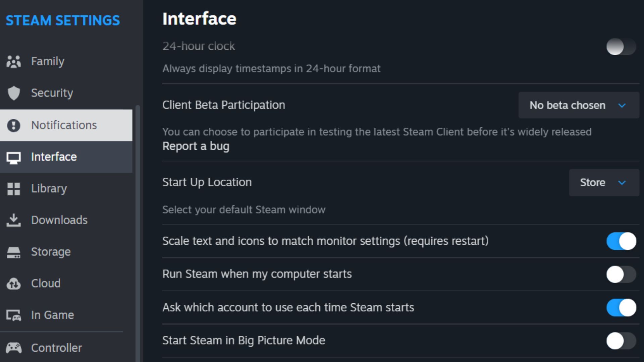Open the Start Up Location dropdown
This screenshot has height=362, width=644.
604,183
